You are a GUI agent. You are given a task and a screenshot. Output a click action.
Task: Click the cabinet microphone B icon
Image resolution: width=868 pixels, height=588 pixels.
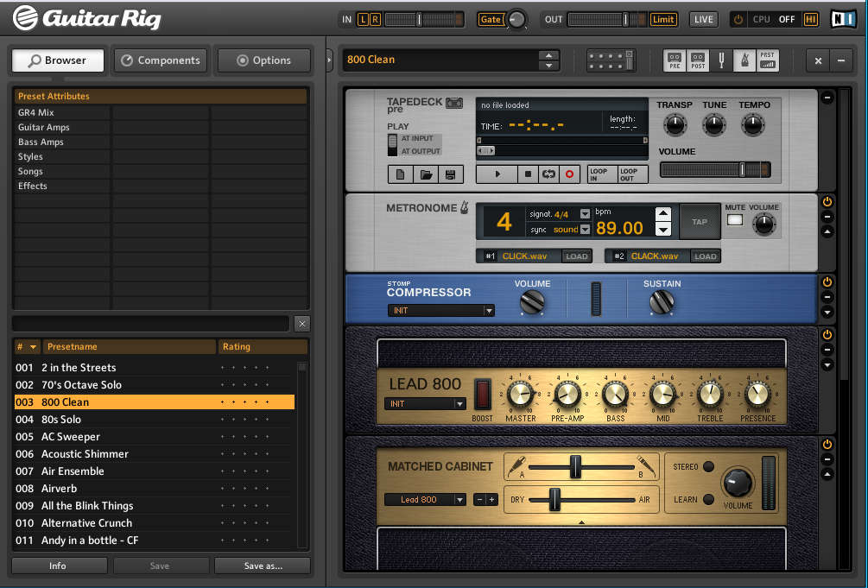coord(645,466)
